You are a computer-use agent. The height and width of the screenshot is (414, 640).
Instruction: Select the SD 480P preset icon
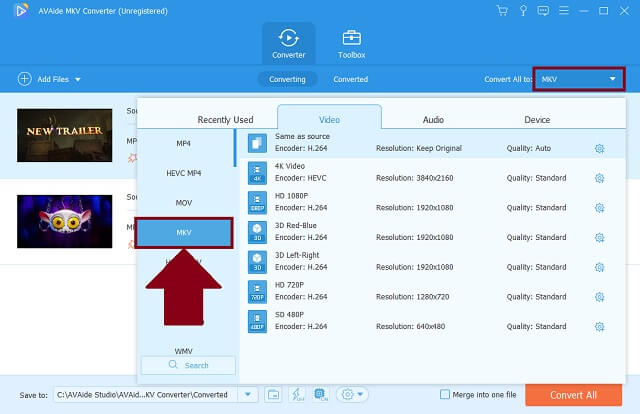pos(257,321)
